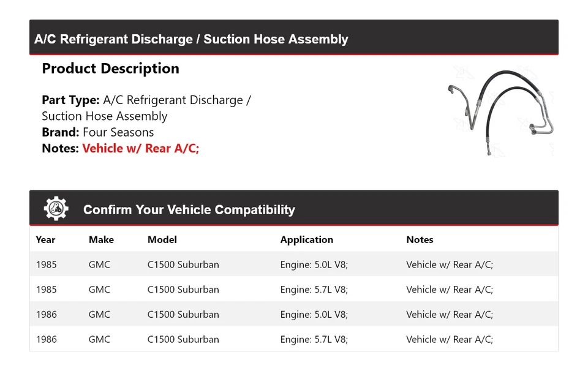Click the Confirm Your Vehicle Compatibility heading text
The image size is (588, 371).
189,210
